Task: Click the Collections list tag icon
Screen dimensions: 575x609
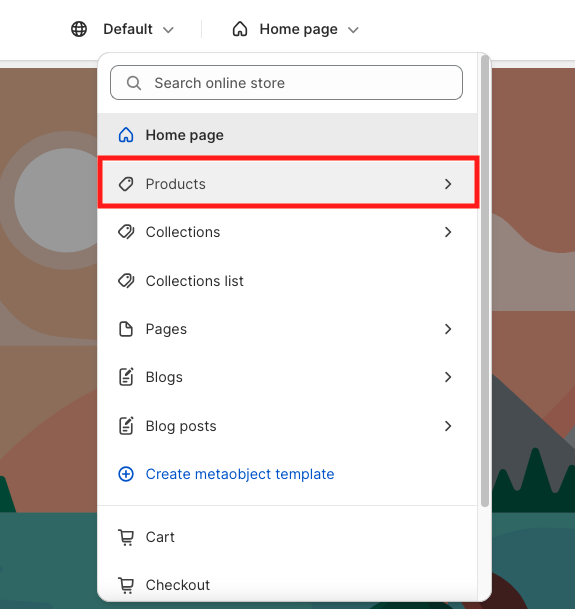Action: coord(126,280)
